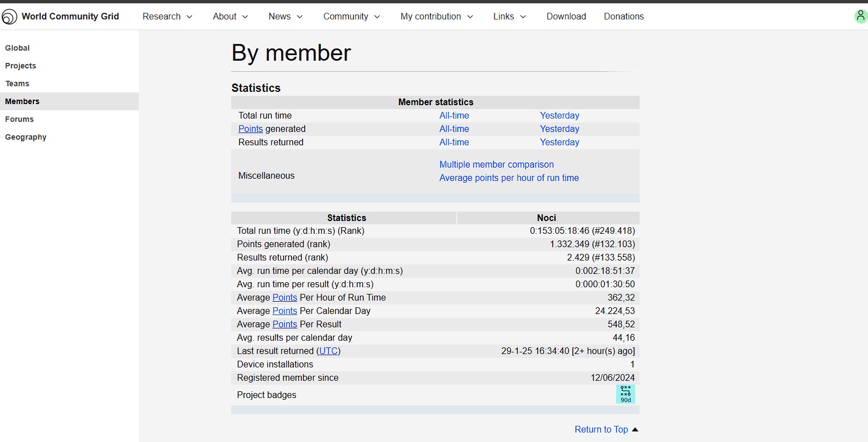Open Yesterday link for Results returned
The width and height of the screenshot is (868, 442).
tap(559, 142)
